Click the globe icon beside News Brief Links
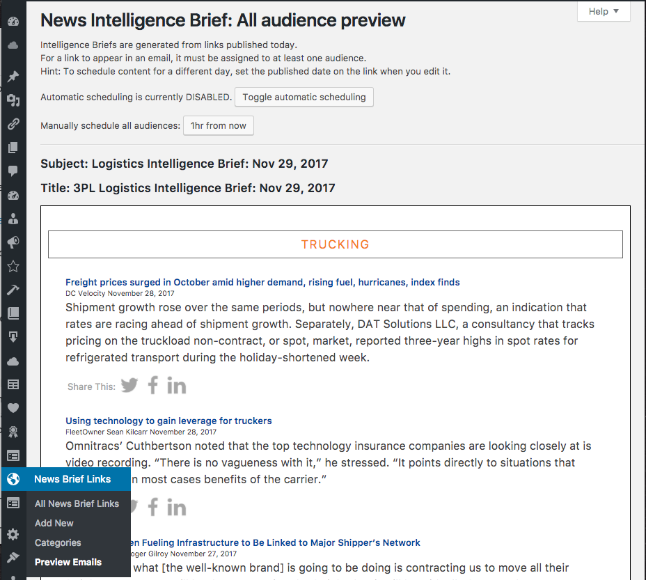 (13, 480)
